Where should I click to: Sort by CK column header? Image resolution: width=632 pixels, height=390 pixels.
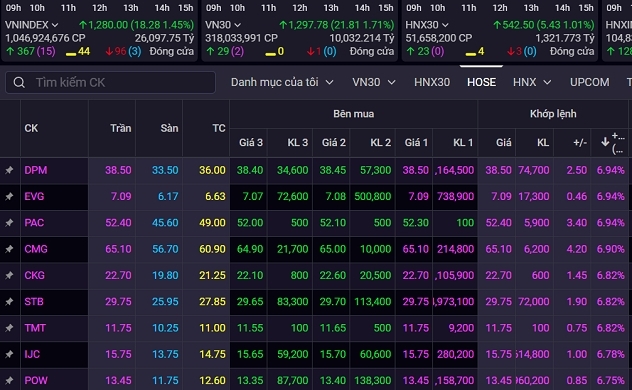click(31, 128)
